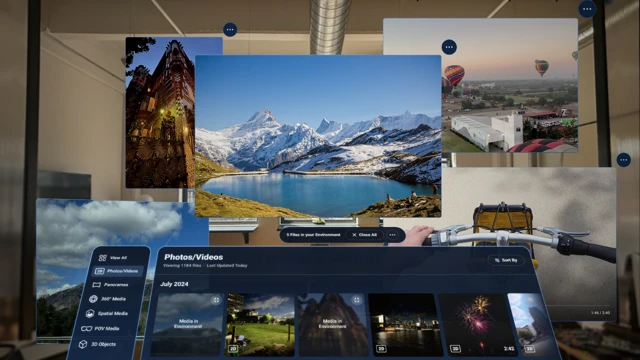Open the View All section icon
The width and height of the screenshot is (640, 360).
(x=102, y=258)
